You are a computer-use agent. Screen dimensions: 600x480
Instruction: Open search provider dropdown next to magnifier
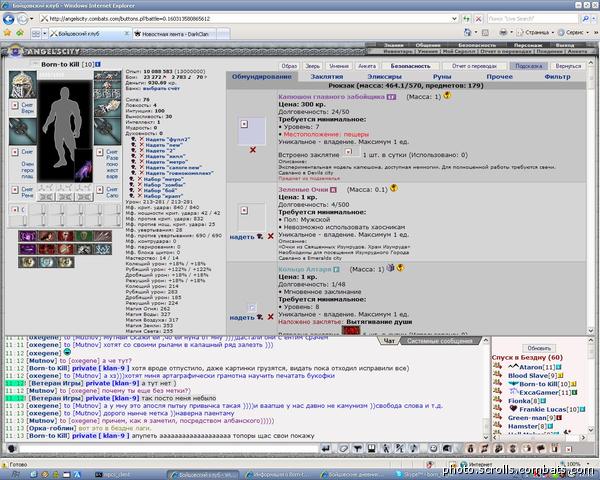pos(593,19)
